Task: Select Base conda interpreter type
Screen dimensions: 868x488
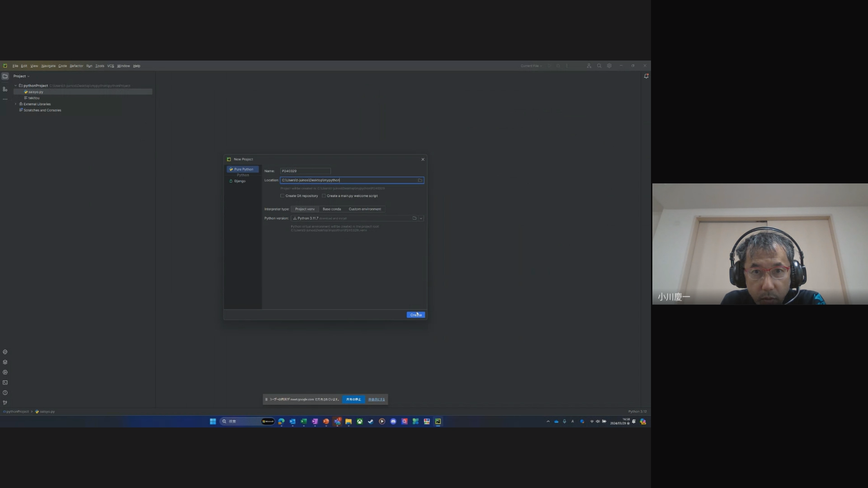Action: point(331,209)
